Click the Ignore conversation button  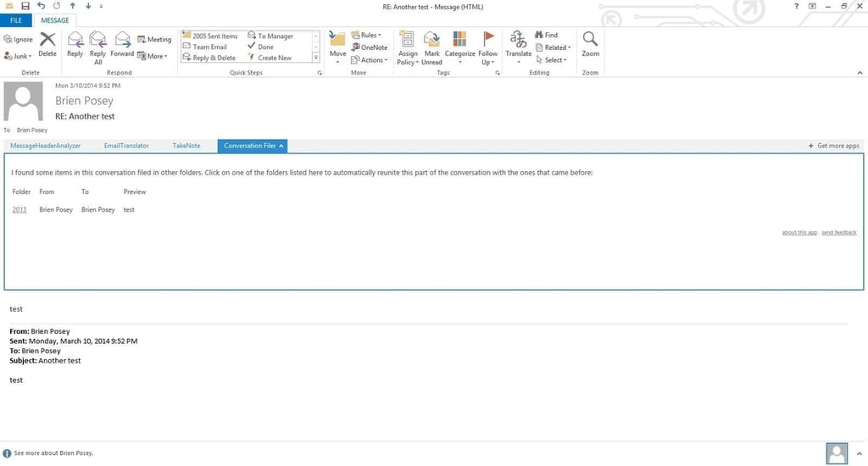(19, 39)
